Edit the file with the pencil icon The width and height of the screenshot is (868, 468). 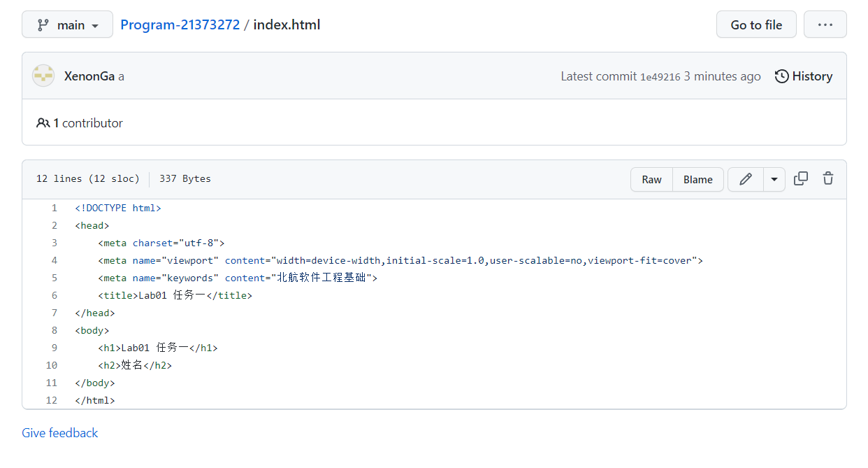(746, 180)
